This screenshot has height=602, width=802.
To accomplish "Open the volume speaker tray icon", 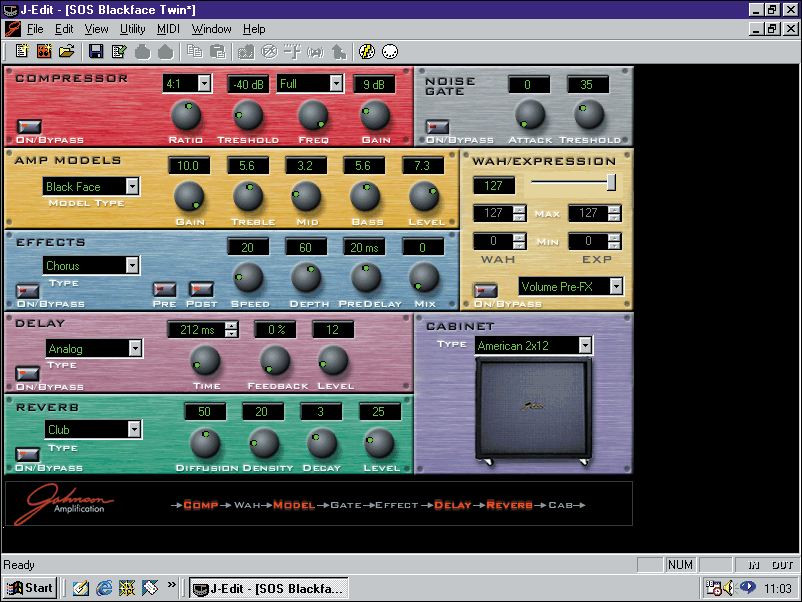I will [728, 588].
